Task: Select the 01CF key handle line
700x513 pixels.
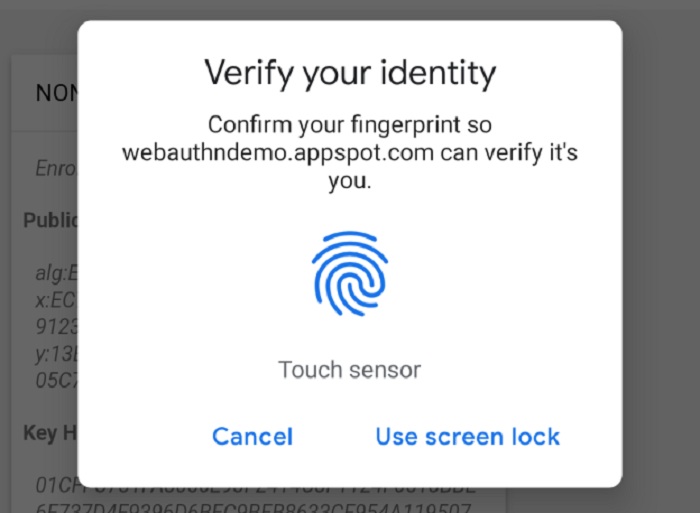Action: coord(255,485)
